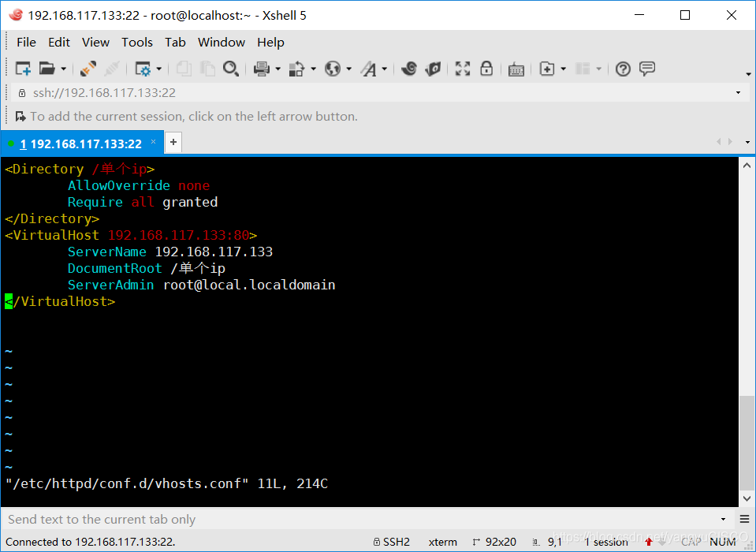This screenshot has height=552, width=756.
Task: Click the Require all granted line
Action: coord(143,202)
